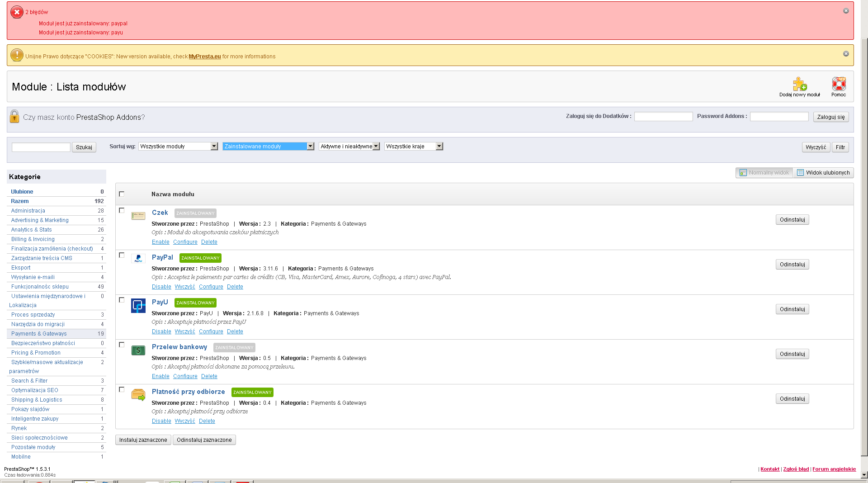
Task: Click the Szukaj search button
Action: [x=84, y=147]
